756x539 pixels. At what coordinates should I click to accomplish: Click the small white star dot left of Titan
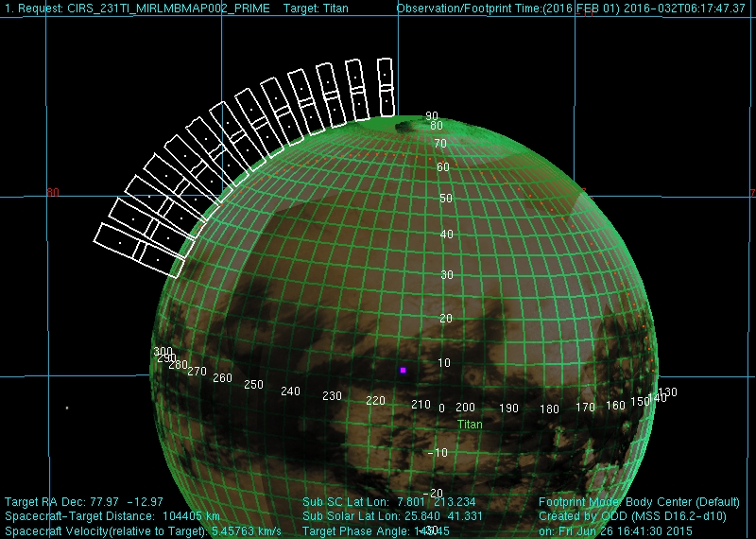tap(67, 408)
